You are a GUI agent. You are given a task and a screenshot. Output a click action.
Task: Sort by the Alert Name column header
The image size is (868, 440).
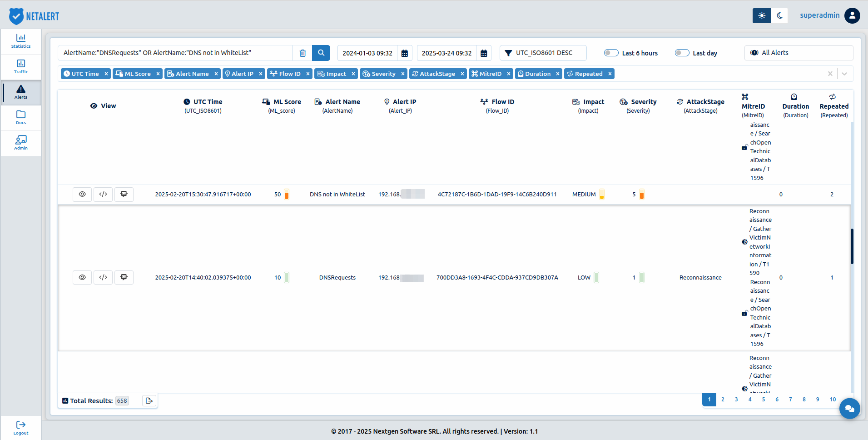[337, 106]
